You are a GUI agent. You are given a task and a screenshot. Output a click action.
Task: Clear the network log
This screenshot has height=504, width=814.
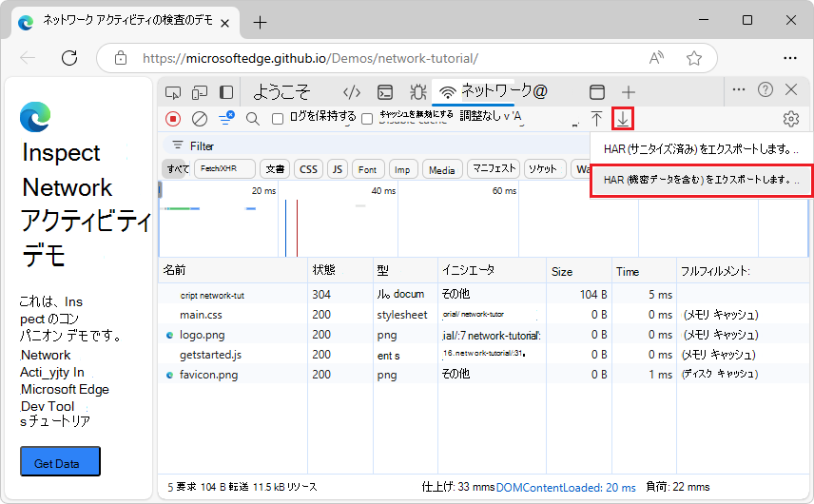click(x=200, y=119)
